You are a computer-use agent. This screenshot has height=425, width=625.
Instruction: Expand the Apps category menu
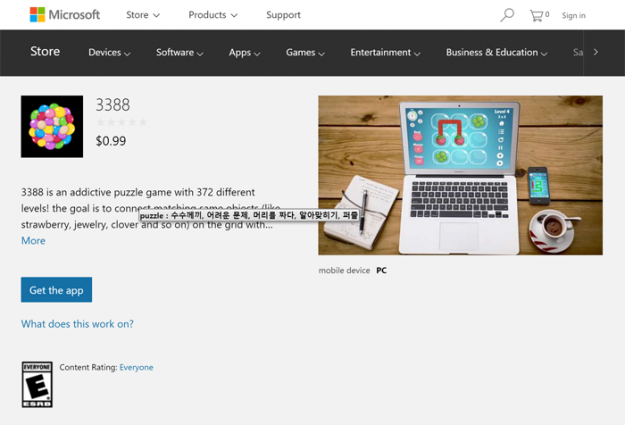(x=244, y=53)
